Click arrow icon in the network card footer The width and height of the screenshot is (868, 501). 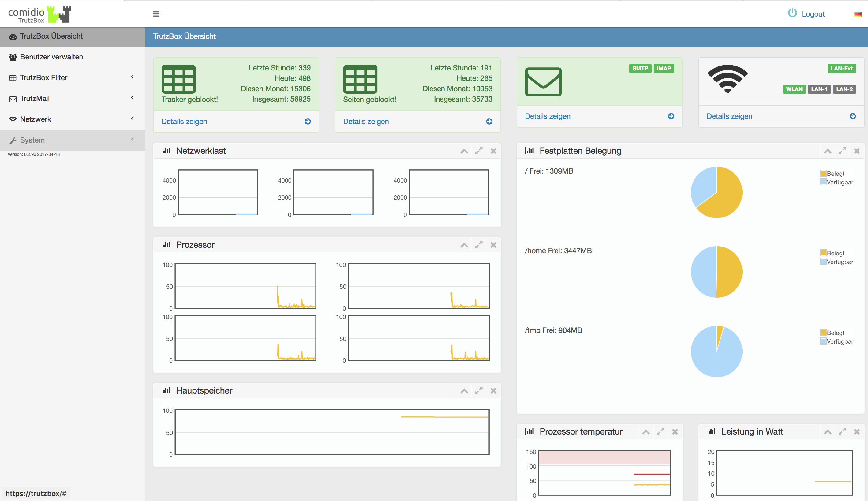852,116
